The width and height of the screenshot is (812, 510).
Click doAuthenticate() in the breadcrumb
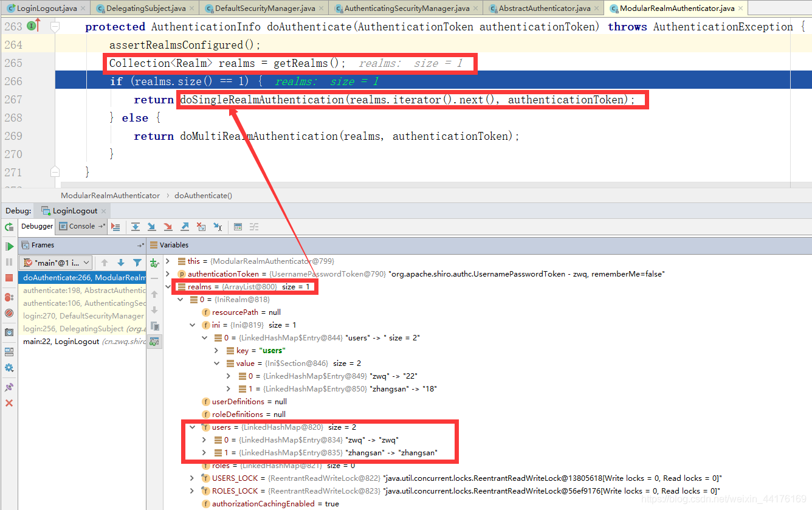coord(203,196)
